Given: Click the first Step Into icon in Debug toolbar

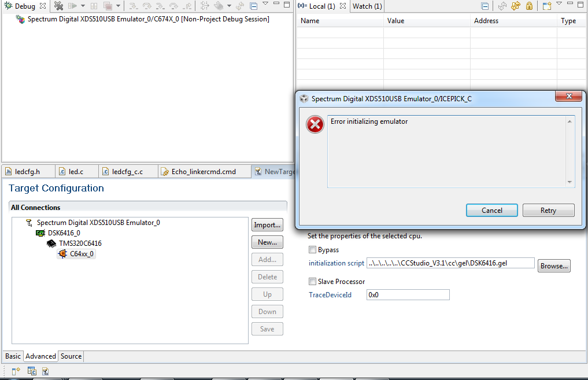Looking at the screenshot, I should (x=133, y=6).
